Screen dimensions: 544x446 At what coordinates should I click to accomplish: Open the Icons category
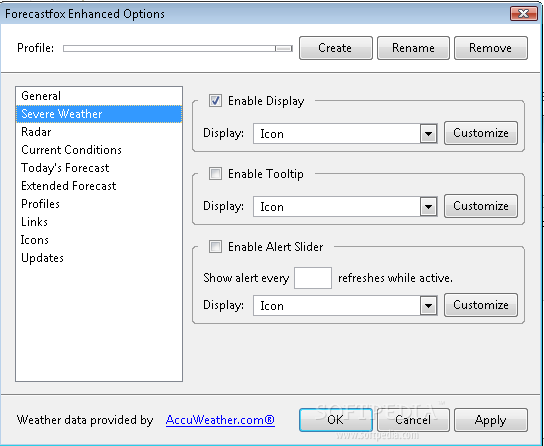coord(99,240)
